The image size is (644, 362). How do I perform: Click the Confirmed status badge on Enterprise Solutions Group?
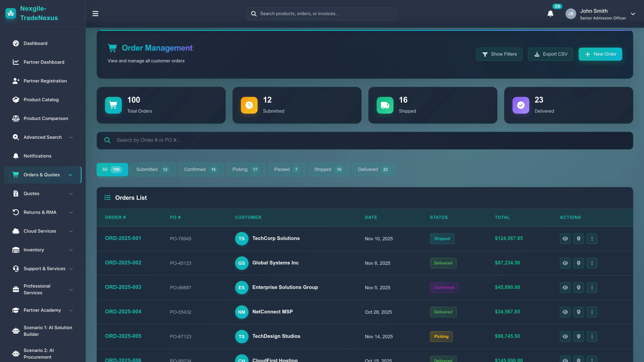444,288
